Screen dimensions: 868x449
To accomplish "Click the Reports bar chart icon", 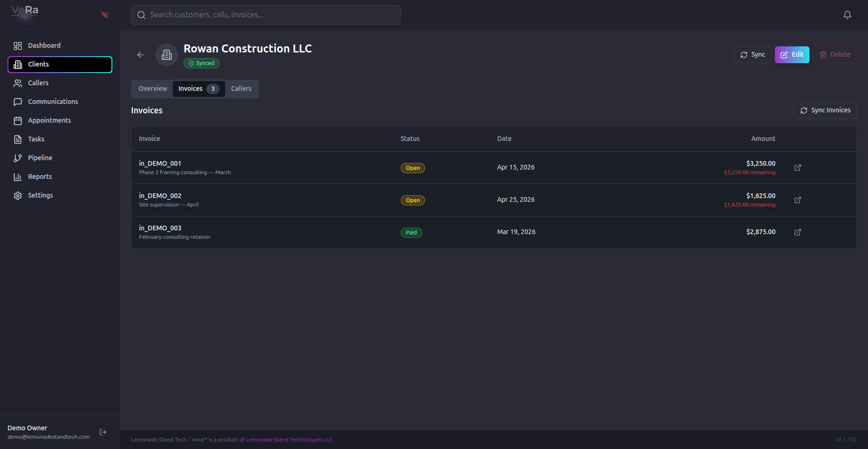I will 18,177.
